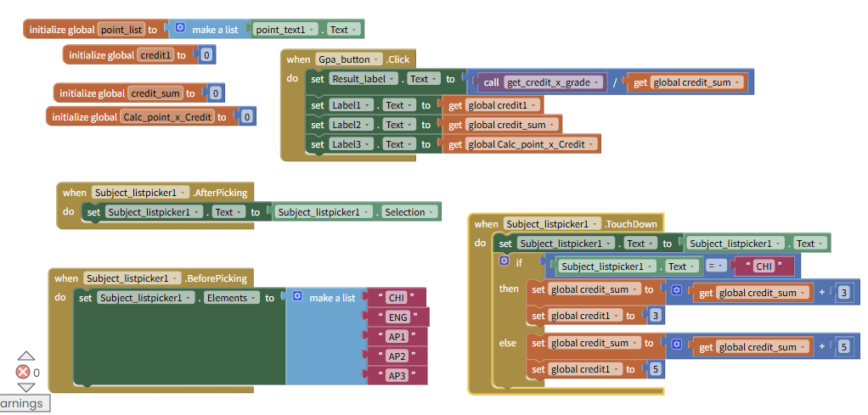This screenshot has height=415, width=868.
Task: Click the Warnings toggle button
Action: pyautogui.click(x=22, y=403)
